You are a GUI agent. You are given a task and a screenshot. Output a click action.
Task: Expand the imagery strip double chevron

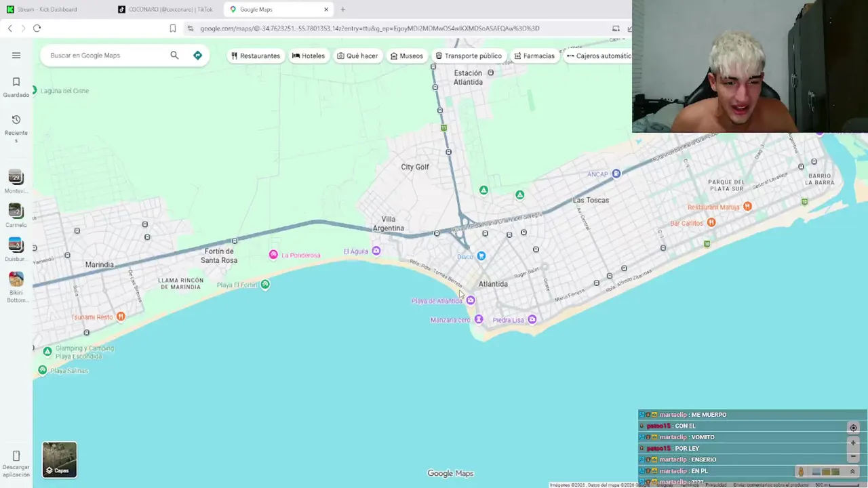tap(852, 472)
